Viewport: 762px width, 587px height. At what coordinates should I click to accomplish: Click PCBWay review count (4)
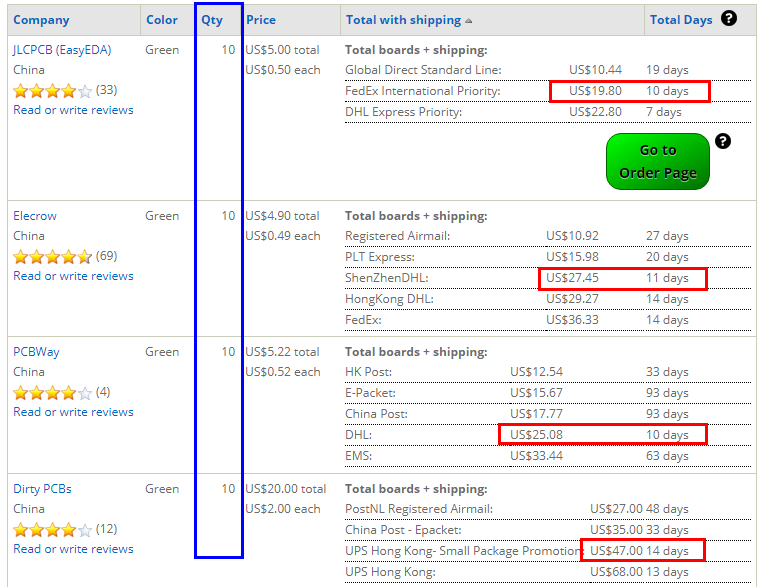pyautogui.click(x=103, y=392)
